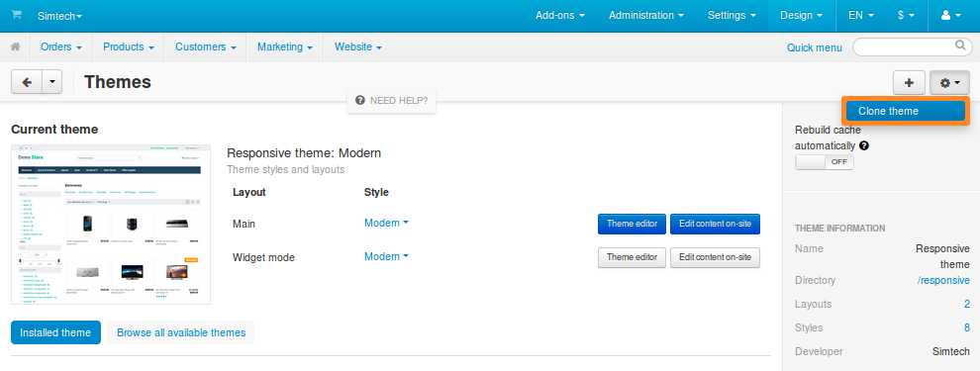Click Edit content on-site for Widget mode

[715, 257]
